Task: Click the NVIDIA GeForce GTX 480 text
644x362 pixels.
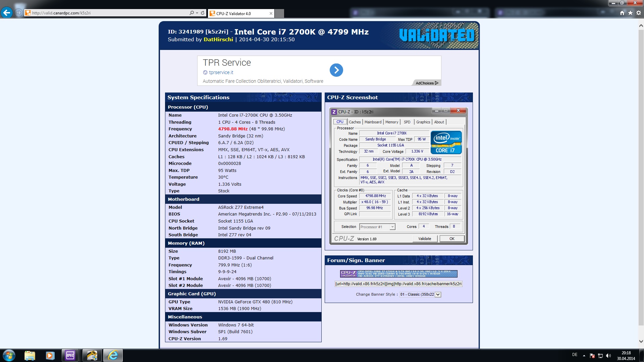Action: [x=255, y=302]
